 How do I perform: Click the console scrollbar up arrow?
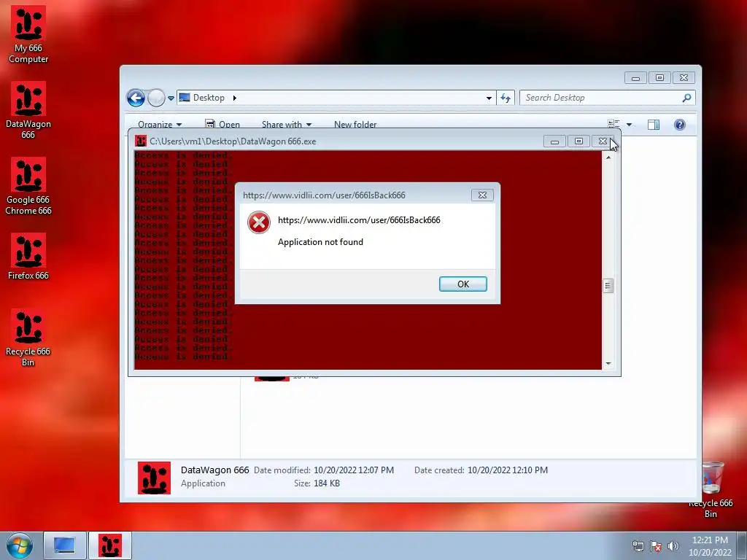(608, 157)
